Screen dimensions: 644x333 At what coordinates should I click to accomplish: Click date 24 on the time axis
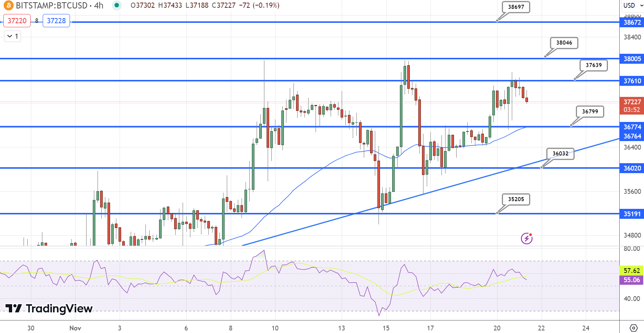pyautogui.click(x=586, y=328)
